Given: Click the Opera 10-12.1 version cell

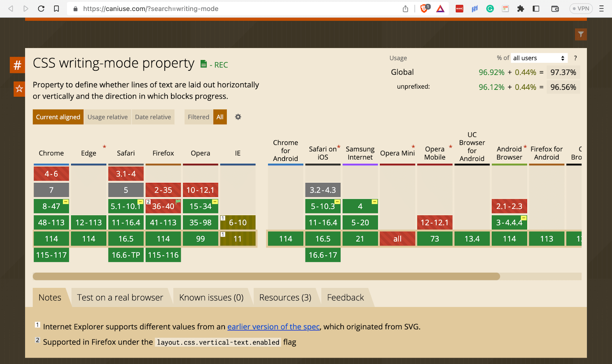Looking at the screenshot, I should 200,190.
